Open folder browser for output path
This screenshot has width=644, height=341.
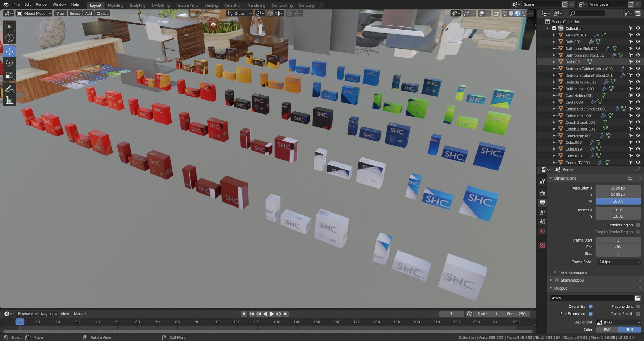[x=637, y=298]
